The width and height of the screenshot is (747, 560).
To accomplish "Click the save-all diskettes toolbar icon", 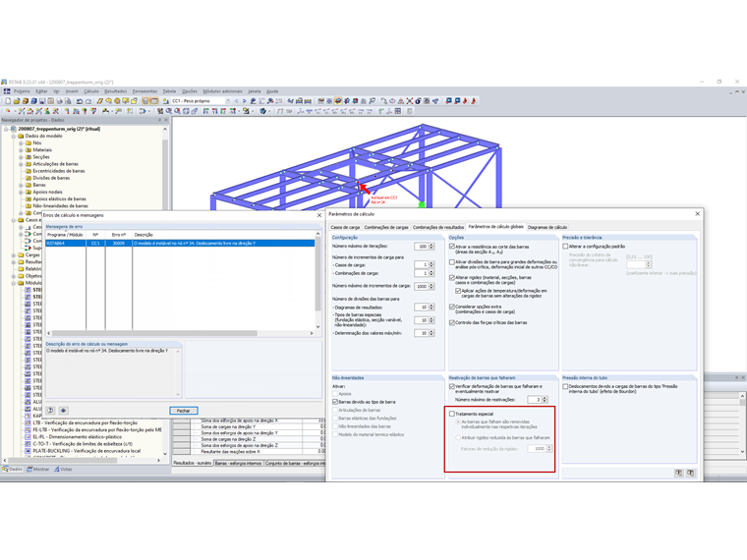I will tap(33, 101).
